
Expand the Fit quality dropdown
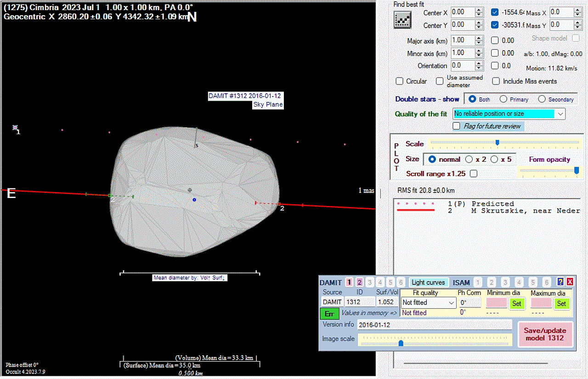pos(451,303)
